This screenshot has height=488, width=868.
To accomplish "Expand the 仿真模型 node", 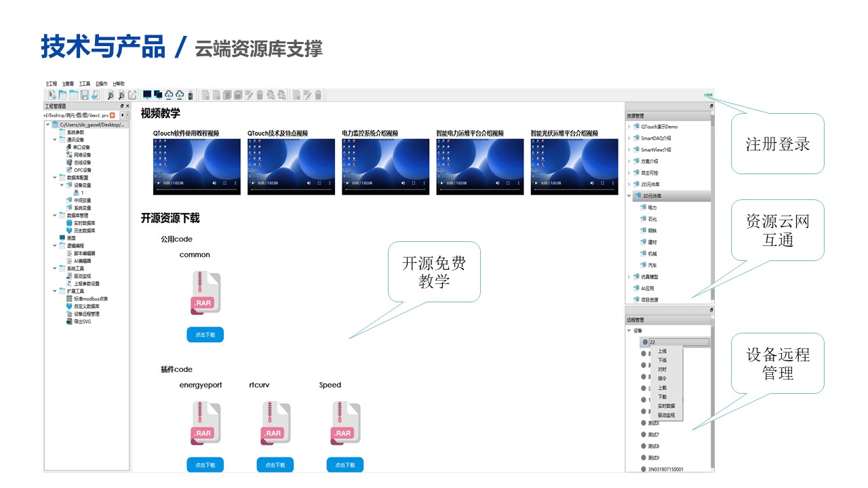I will click(628, 277).
